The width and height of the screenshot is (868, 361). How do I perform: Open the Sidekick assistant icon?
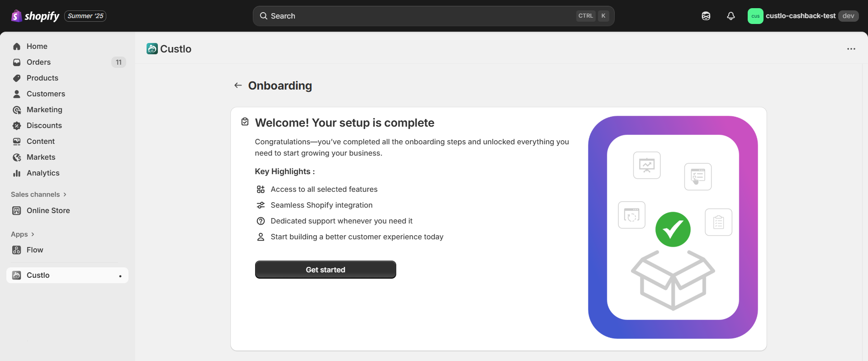(x=706, y=16)
